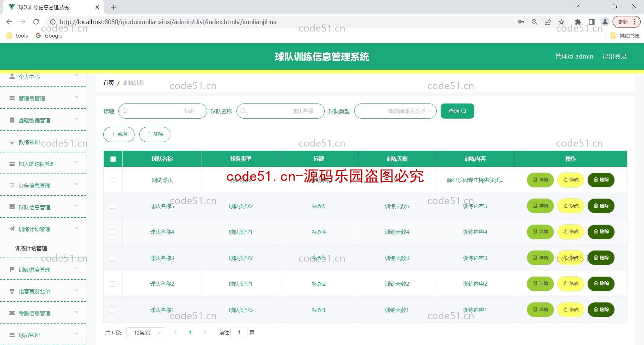
Task: Open a new browser tab with plus icon
Action: [x=113, y=7]
